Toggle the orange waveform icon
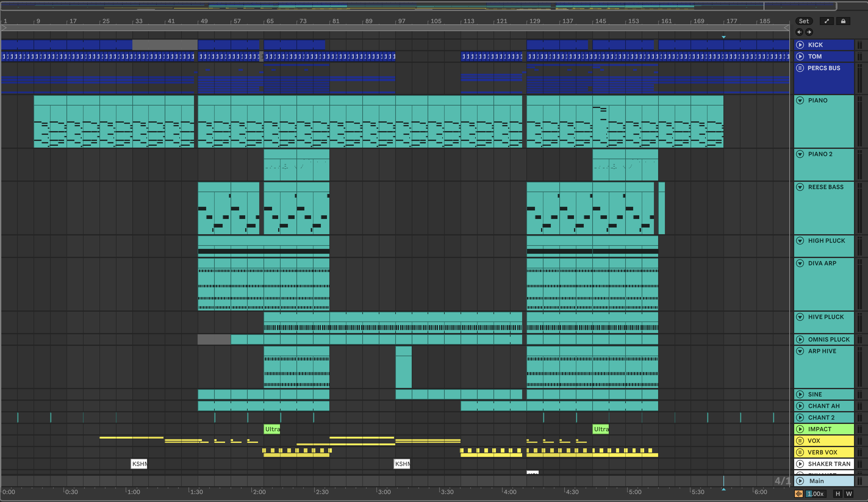Screen dimensions: 868x502 (x=798, y=494)
